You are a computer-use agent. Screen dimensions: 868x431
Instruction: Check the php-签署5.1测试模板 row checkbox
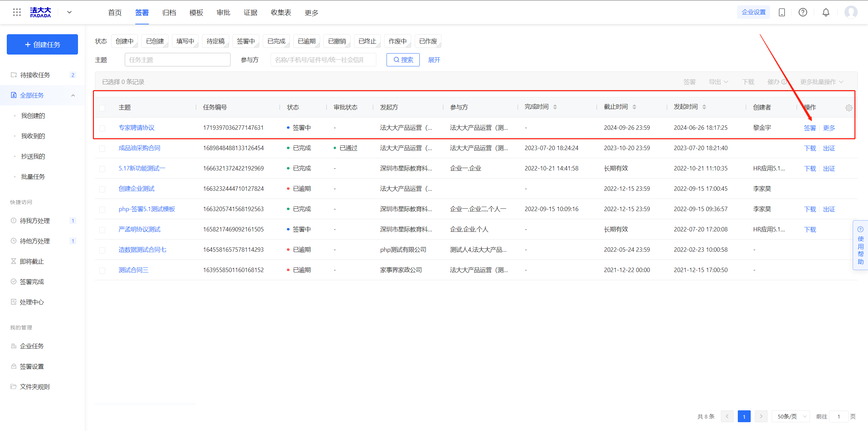[x=102, y=209]
